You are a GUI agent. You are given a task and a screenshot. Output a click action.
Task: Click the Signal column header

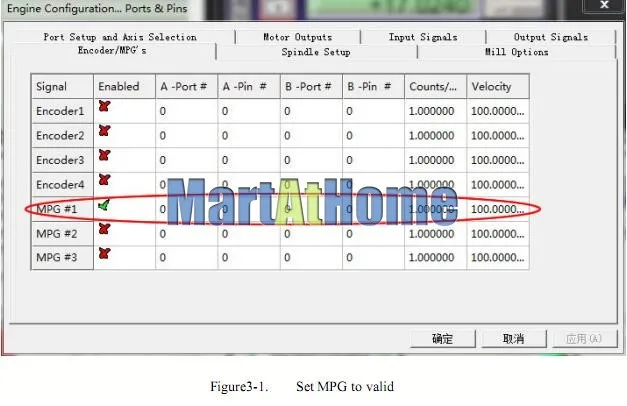62,86
